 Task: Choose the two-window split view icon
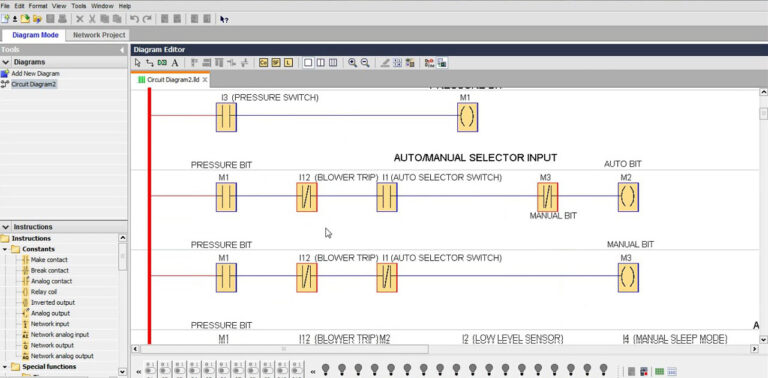(320, 63)
